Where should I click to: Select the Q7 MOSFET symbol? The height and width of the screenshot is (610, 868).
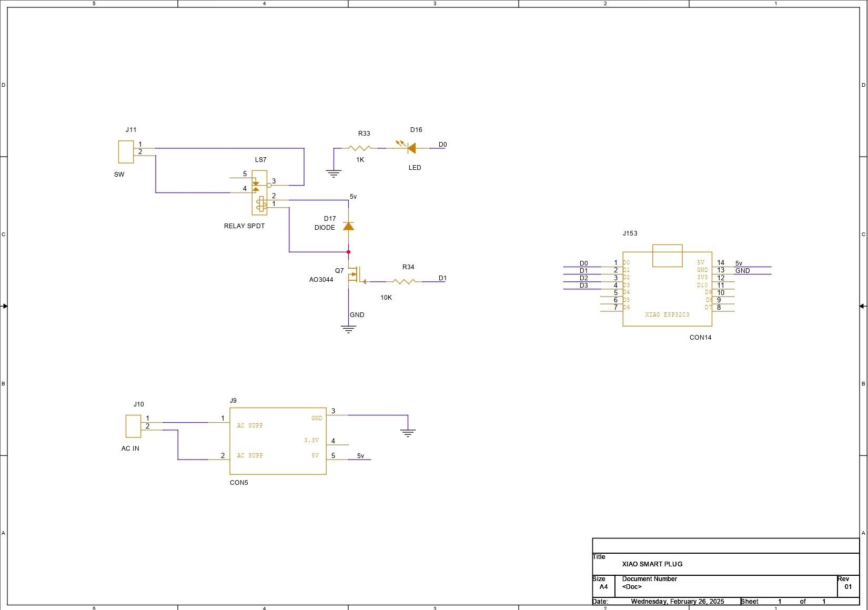point(357,274)
